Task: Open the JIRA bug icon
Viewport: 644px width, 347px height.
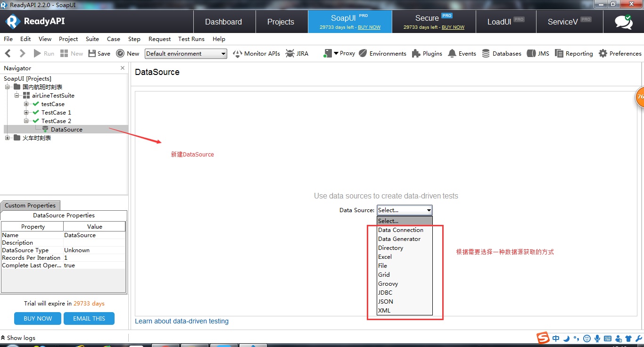Action: point(290,53)
